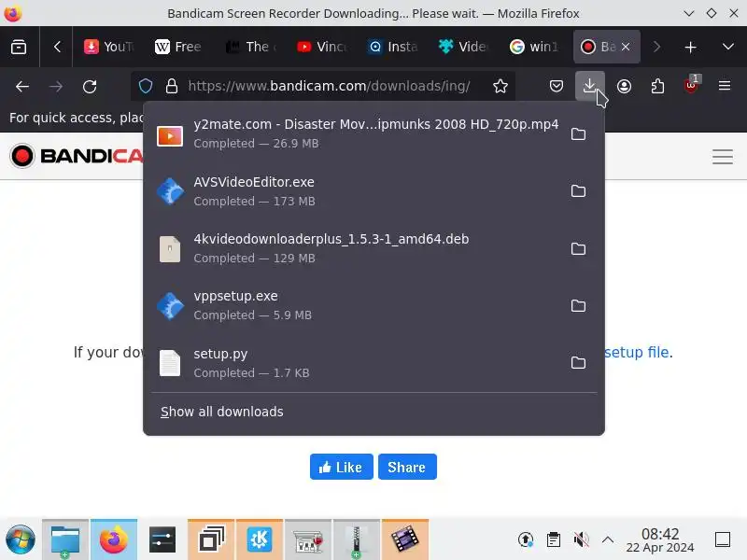Open the vppsetup.exe download entry
This screenshot has width=747, height=560.
358,305
